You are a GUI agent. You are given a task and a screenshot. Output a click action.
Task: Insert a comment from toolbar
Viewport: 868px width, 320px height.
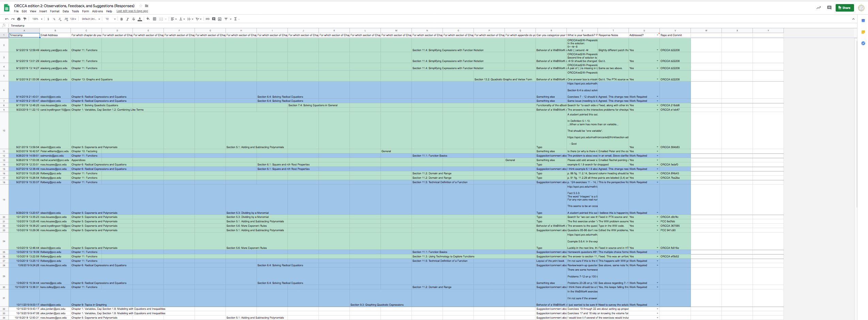tap(214, 19)
